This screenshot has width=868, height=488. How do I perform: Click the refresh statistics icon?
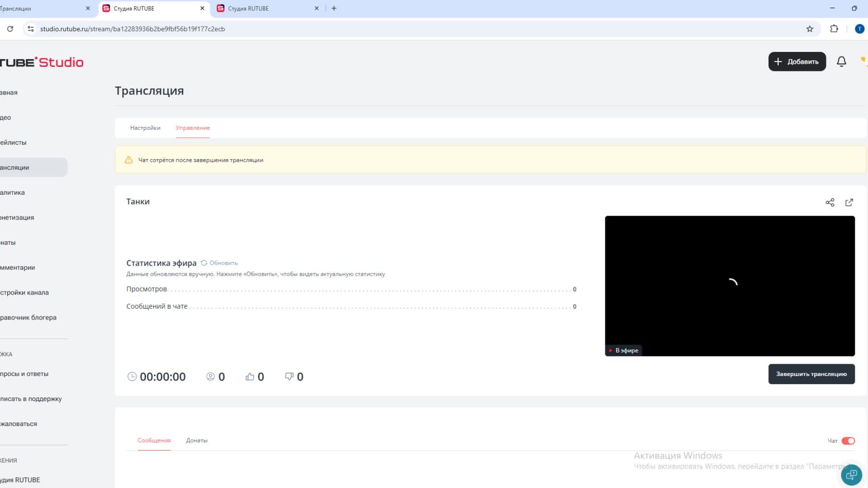coord(204,263)
